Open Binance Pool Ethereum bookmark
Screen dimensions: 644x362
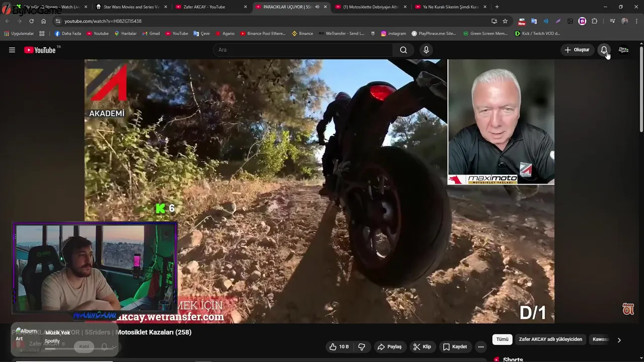[x=263, y=34]
